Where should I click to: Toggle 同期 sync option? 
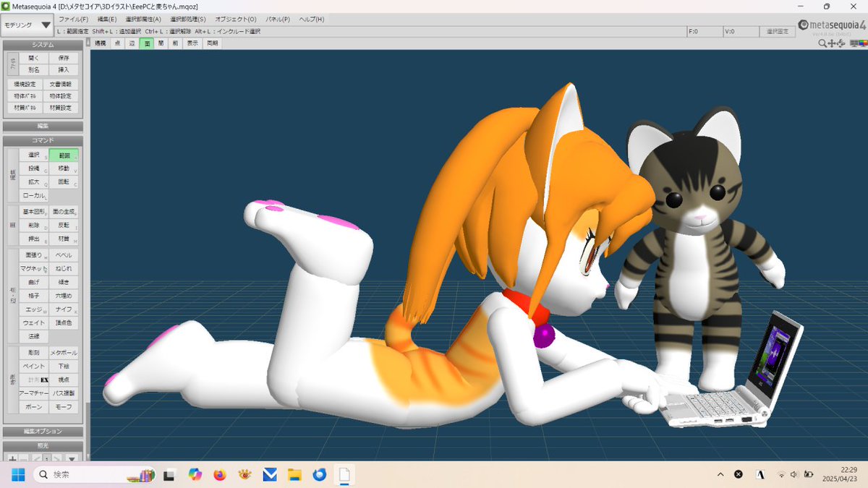pos(212,43)
